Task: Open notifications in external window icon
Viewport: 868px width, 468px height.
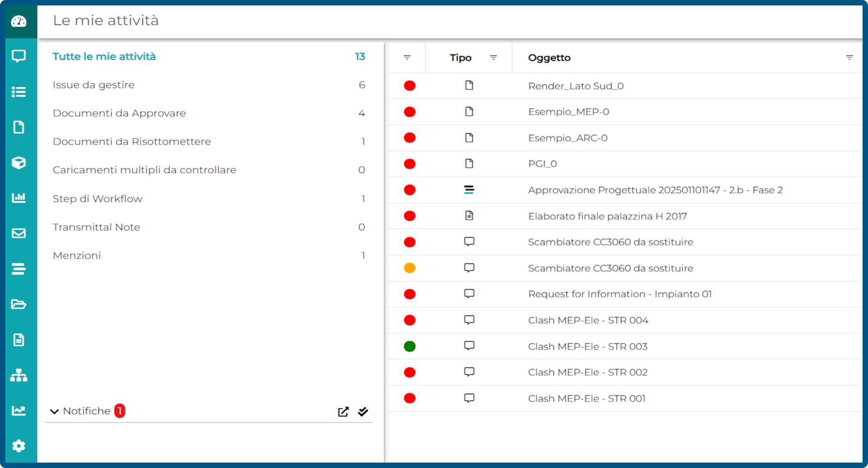Action: (343, 411)
